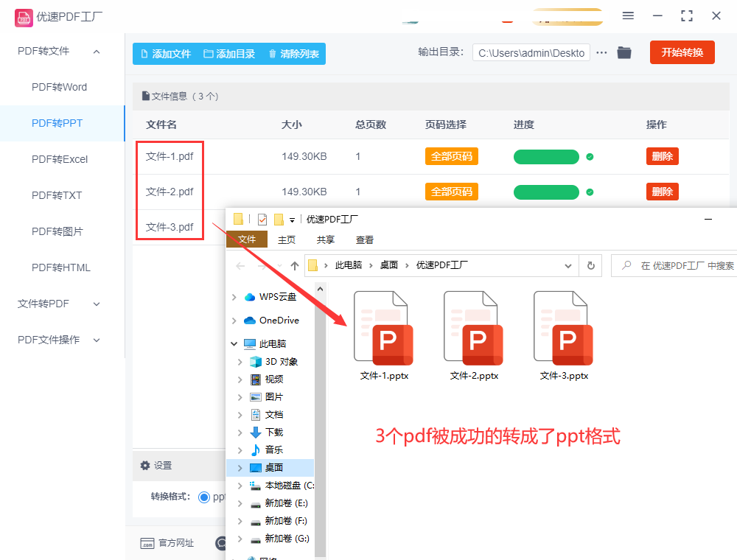Click the green done icon for 文件-2.pdf
Viewport: 737px width, 560px height.
590,192
